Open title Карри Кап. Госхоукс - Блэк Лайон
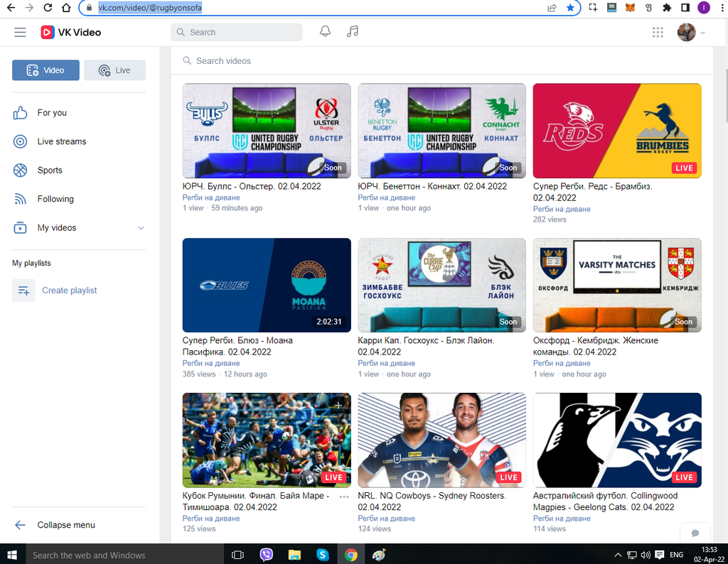This screenshot has width=728, height=564. (x=426, y=346)
